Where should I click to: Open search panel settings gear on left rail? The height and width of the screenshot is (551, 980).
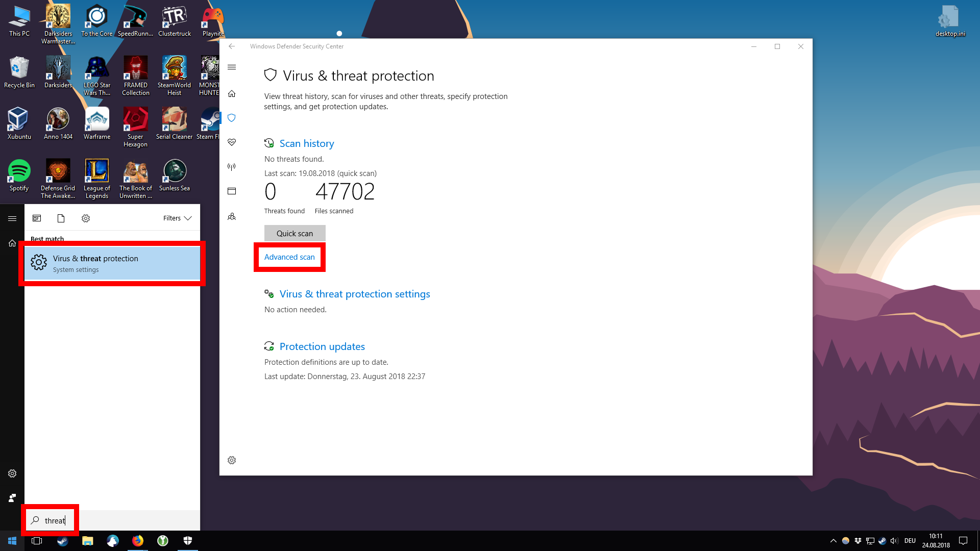12,473
